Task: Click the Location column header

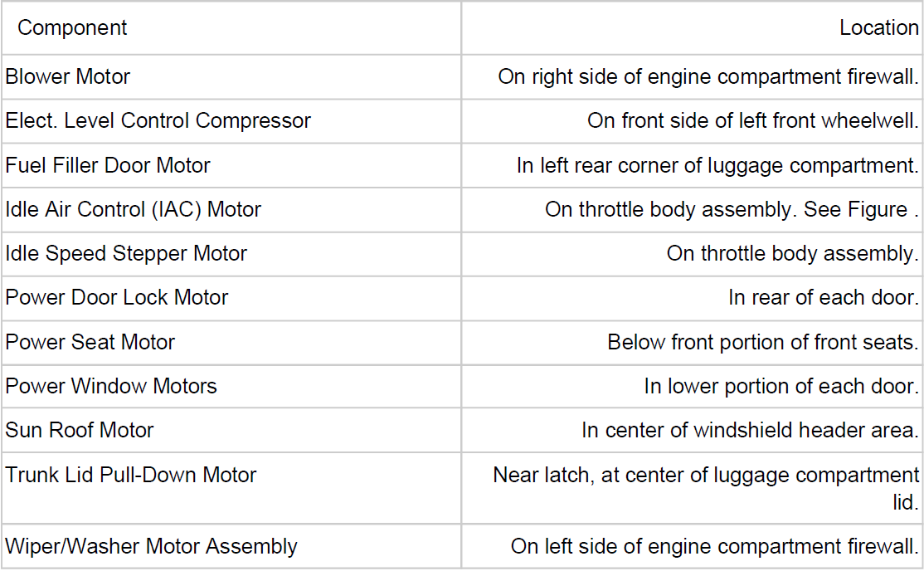Action: pyautogui.click(x=878, y=27)
